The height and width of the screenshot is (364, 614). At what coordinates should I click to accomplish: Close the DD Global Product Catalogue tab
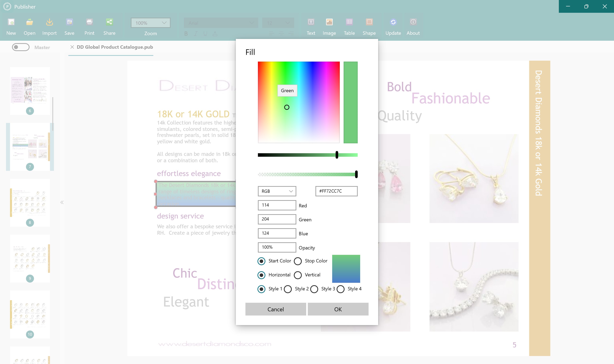(x=72, y=47)
